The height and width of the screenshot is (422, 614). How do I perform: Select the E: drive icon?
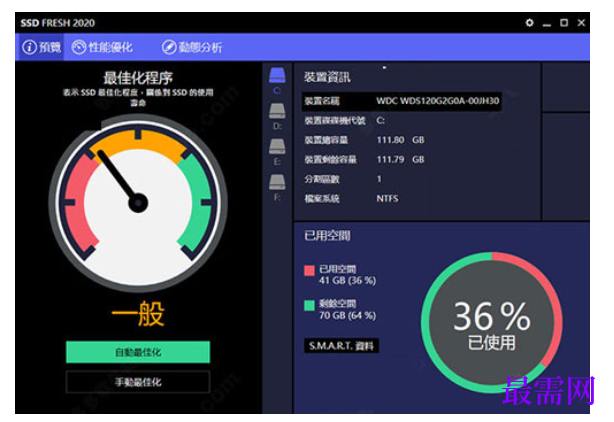[x=277, y=152]
